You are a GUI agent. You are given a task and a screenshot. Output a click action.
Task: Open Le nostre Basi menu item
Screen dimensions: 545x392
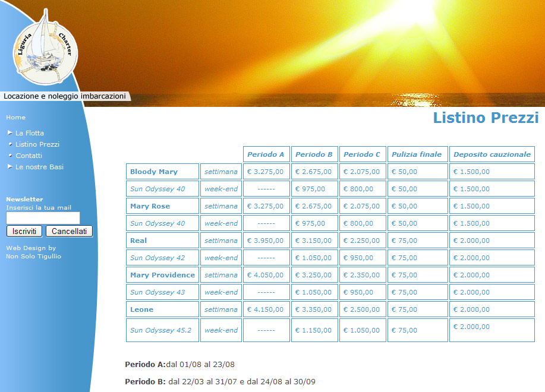[x=39, y=167]
